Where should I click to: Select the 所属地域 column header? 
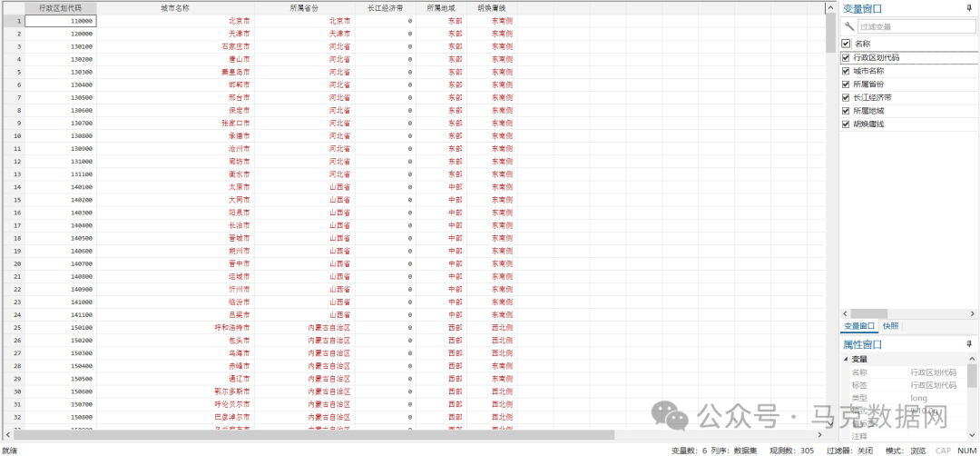[441, 9]
